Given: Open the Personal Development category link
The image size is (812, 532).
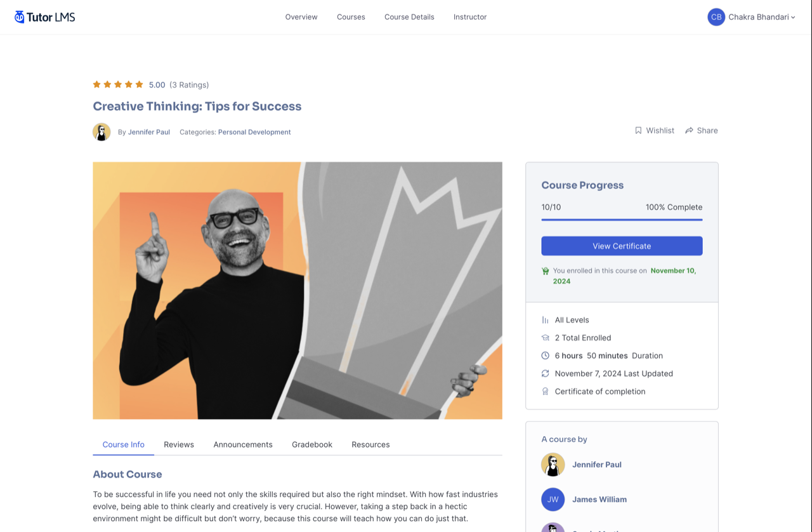Looking at the screenshot, I should coord(254,132).
